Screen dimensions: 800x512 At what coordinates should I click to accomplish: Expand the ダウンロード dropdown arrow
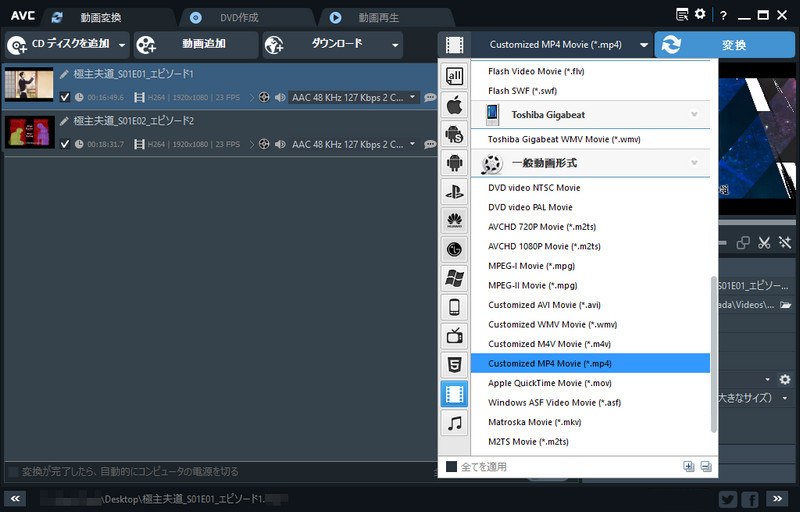(x=395, y=45)
